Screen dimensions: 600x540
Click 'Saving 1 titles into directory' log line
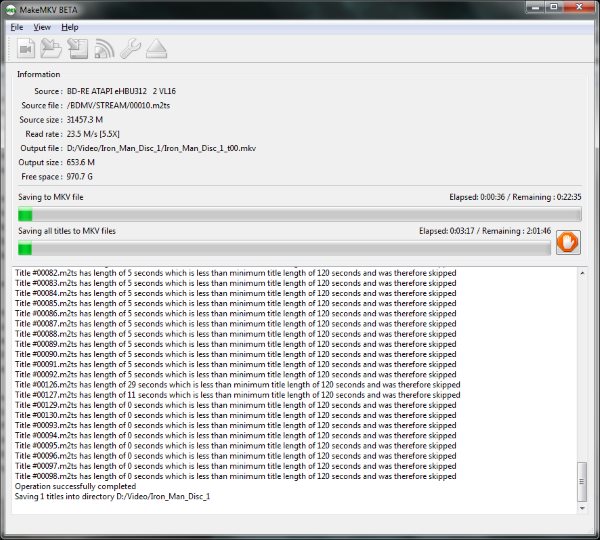click(112, 496)
